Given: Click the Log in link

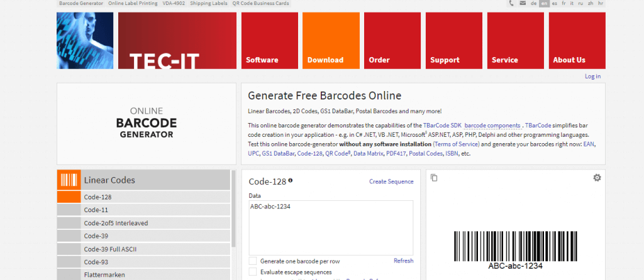Looking at the screenshot, I should pos(592,76).
